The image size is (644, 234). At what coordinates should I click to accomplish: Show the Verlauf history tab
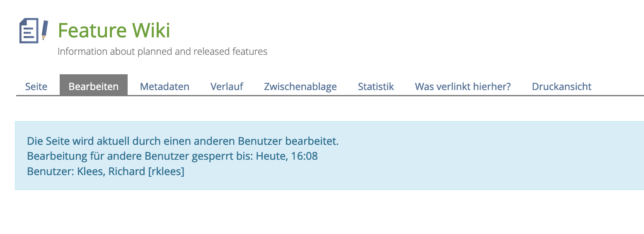click(227, 86)
